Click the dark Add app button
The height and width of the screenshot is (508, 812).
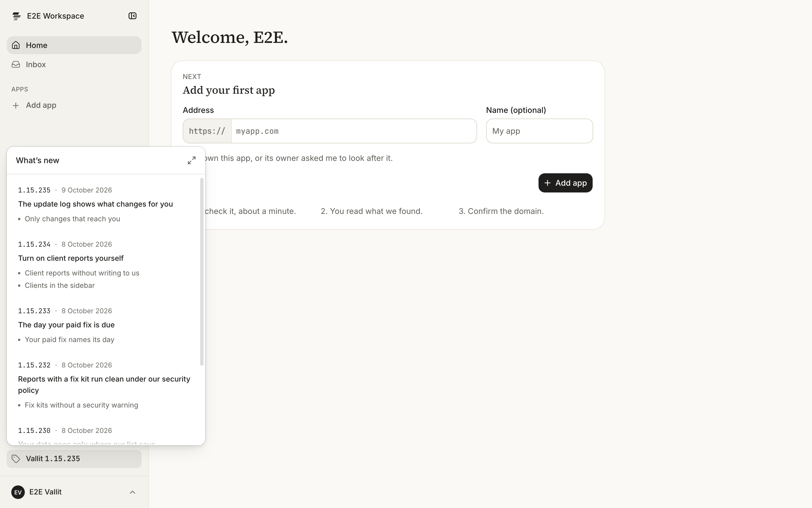565,183
